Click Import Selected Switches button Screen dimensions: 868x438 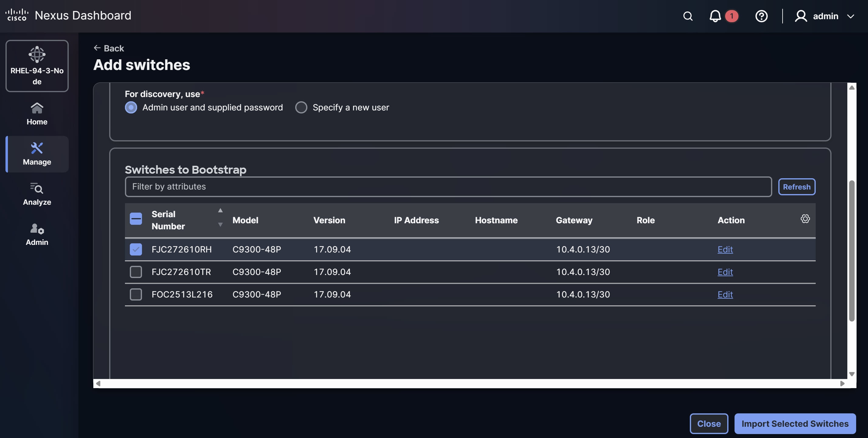click(795, 423)
